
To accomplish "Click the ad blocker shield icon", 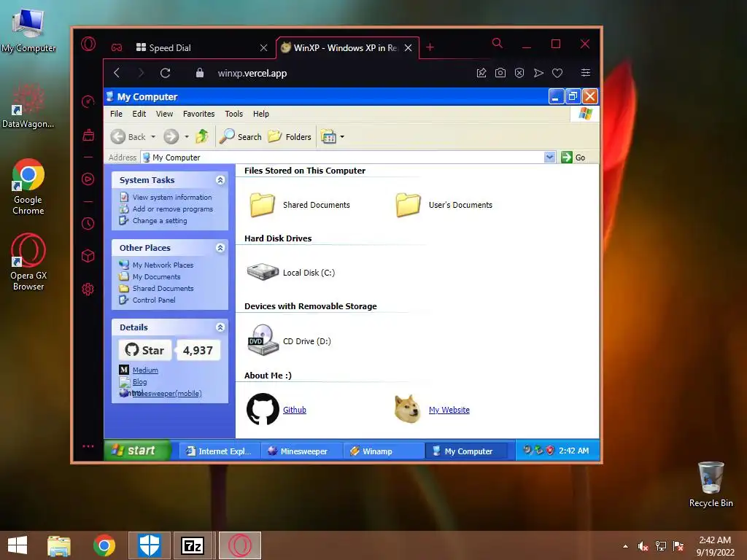I will click(519, 73).
